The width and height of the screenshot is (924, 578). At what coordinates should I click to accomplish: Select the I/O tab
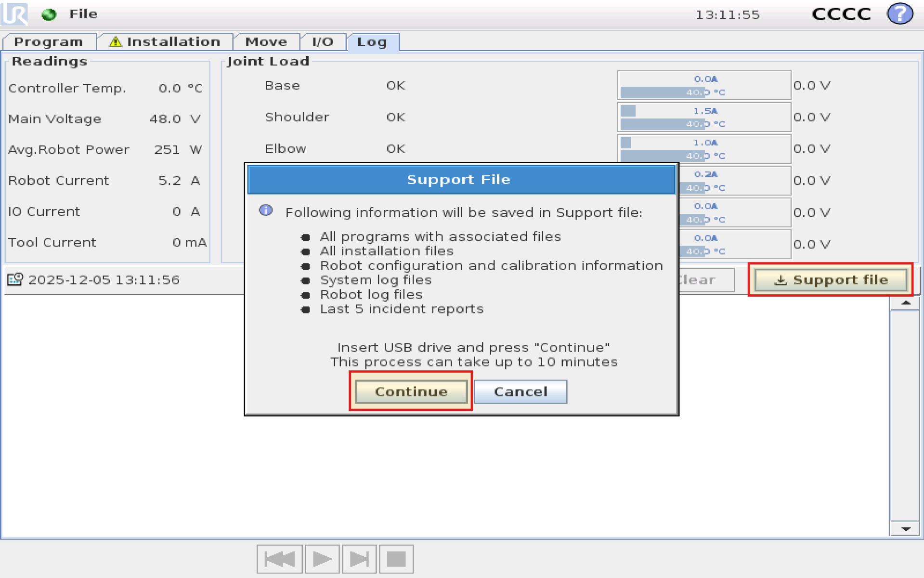click(322, 42)
